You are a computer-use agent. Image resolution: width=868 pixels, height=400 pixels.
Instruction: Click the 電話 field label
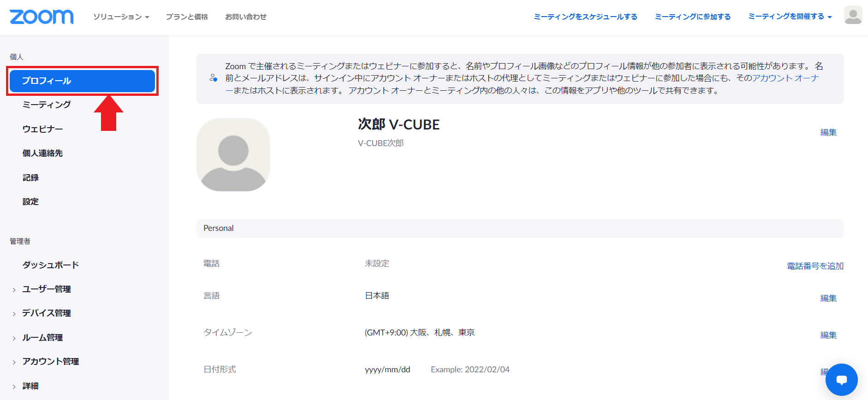[x=212, y=264]
